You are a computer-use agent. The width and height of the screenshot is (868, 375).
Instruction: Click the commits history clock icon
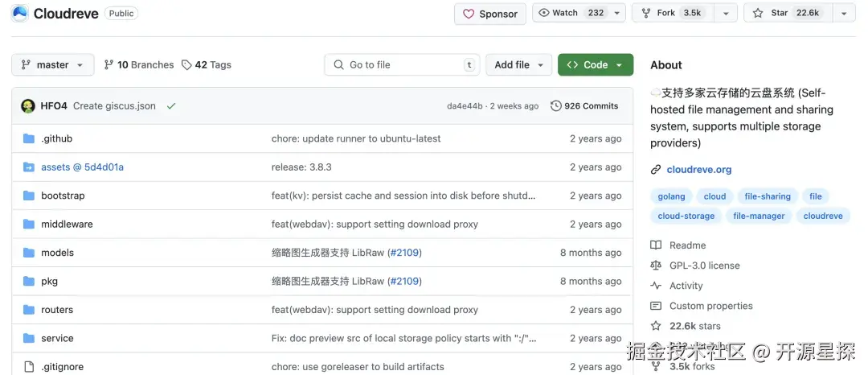(x=556, y=105)
